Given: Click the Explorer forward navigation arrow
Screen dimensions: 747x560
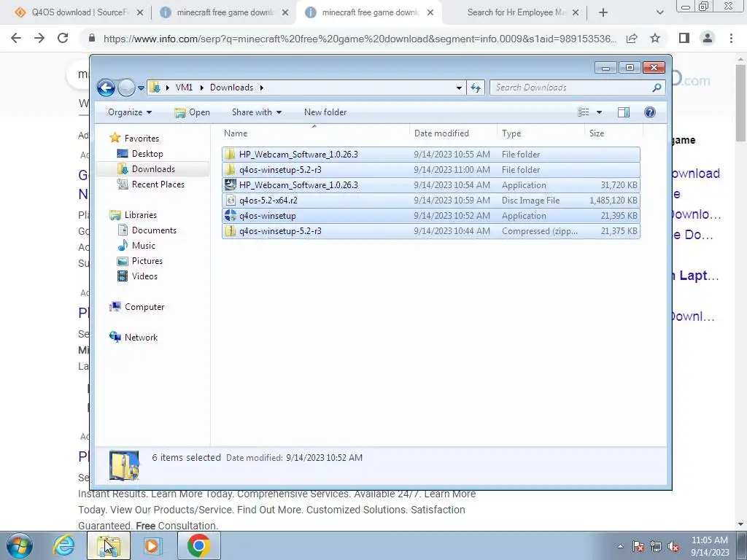Looking at the screenshot, I should pos(126,87).
